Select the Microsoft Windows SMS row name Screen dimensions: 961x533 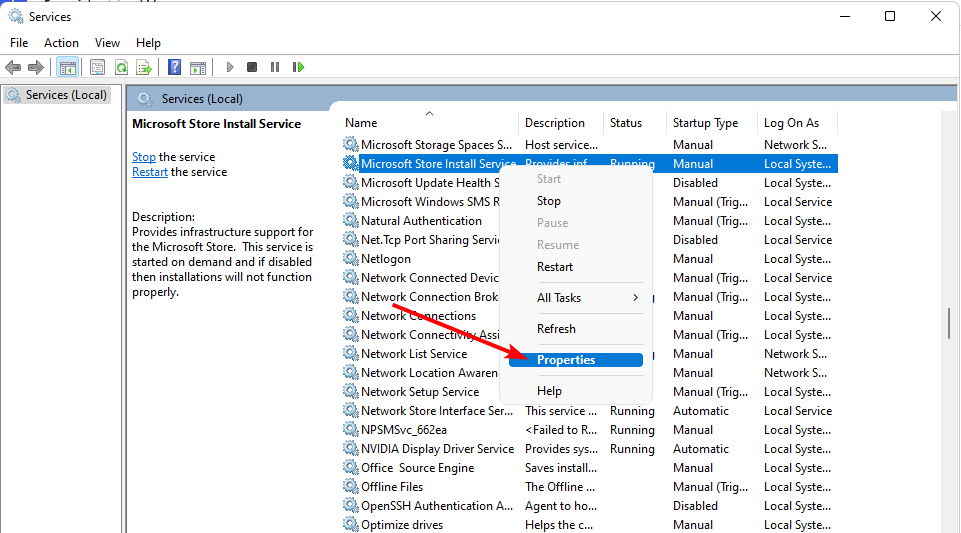[x=430, y=202]
